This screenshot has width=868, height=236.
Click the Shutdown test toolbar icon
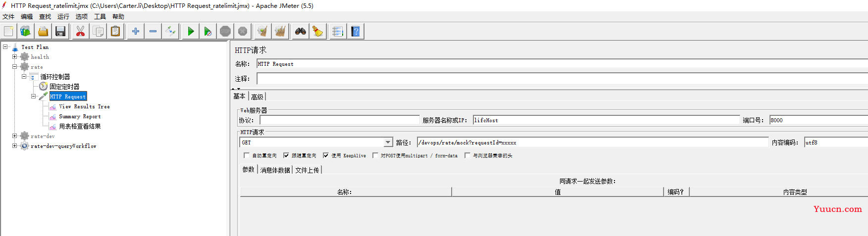click(243, 31)
